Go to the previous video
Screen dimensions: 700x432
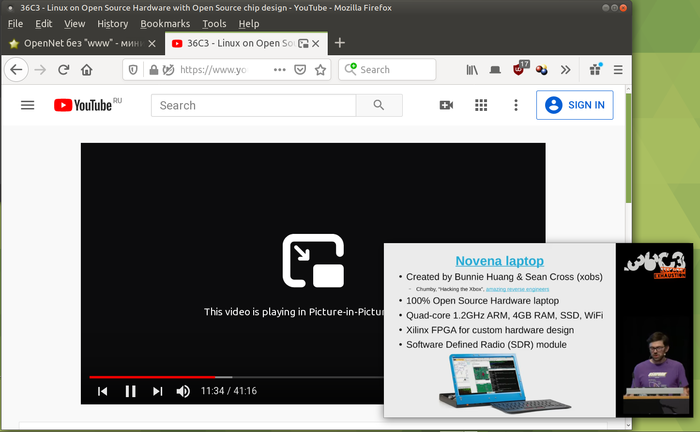pos(102,391)
